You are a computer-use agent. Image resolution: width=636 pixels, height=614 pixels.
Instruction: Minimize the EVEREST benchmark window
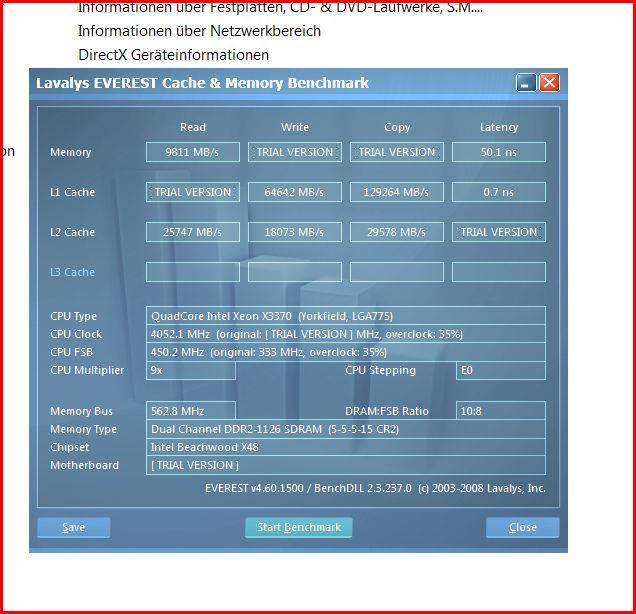(526, 83)
